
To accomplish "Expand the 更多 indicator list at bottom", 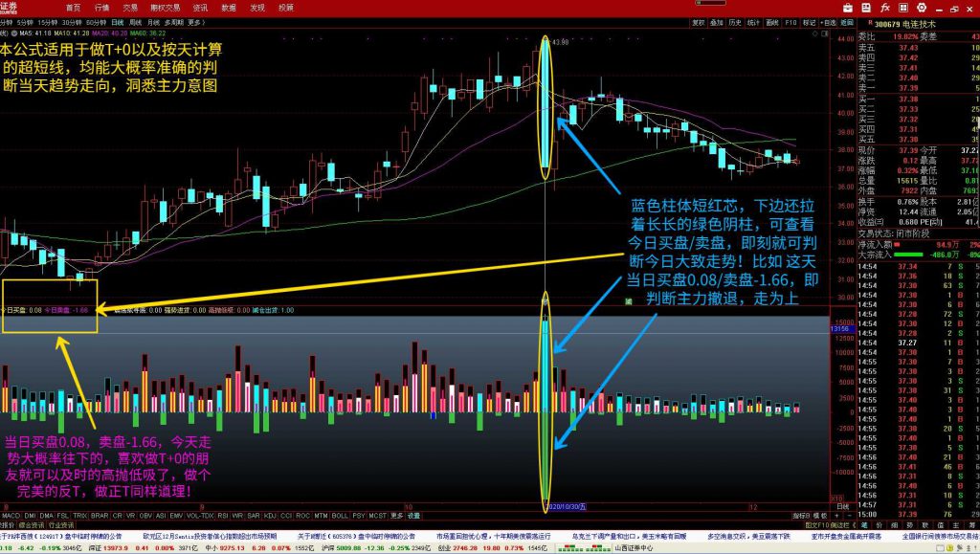I will click(393, 516).
